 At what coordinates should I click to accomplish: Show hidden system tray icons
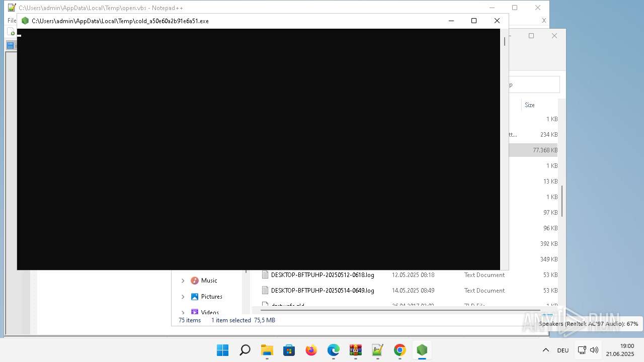(545, 350)
